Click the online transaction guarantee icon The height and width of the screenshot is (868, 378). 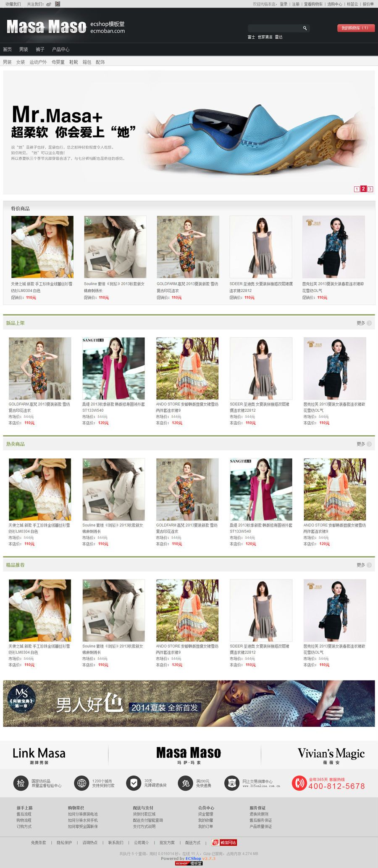(x=232, y=783)
